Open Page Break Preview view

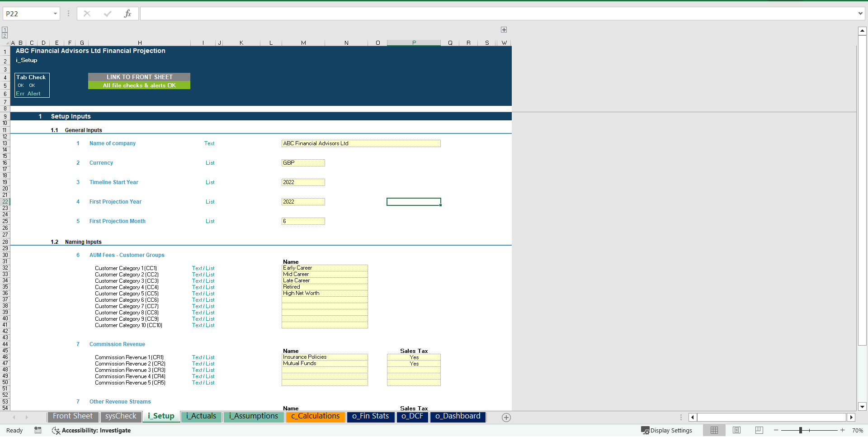(758, 430)
